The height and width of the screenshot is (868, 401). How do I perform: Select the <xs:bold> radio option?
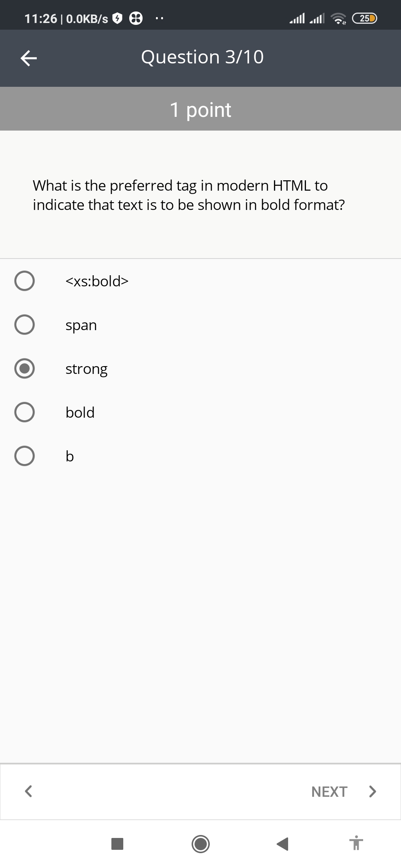[x=25, y=281]
